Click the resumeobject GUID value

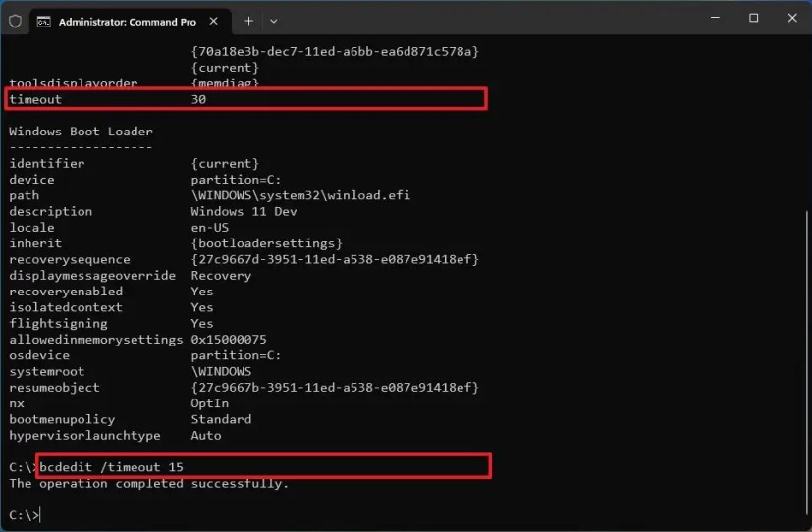pyautogui.click(x=335, y=387)
